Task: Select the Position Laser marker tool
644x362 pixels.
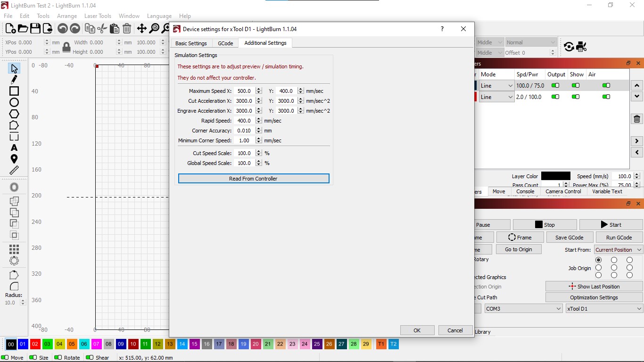Action: tap(14, 159)
